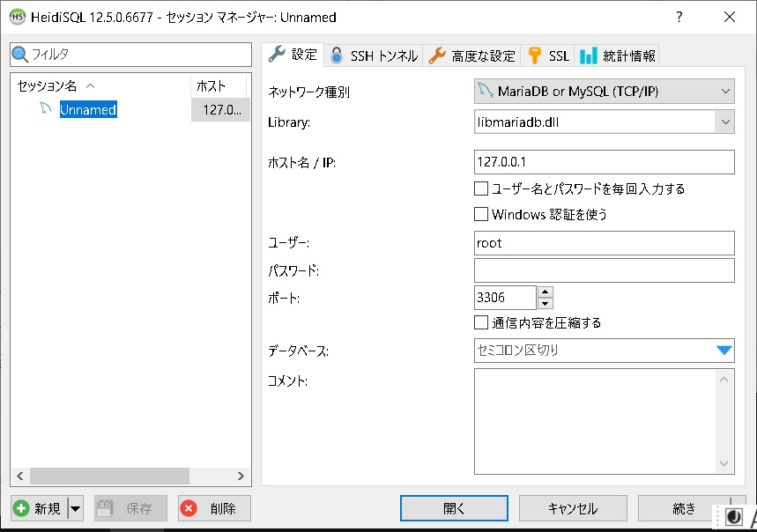This screenshot has width=757, height=532.
Task: Click inside the コメント text area
Action: [x=595, y=422]
